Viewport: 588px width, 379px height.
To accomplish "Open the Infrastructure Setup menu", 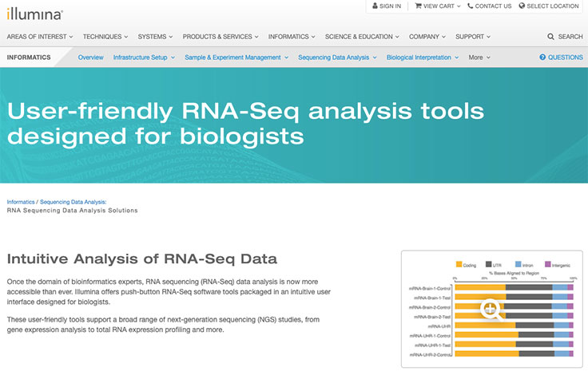I will (x=144, y=57).
